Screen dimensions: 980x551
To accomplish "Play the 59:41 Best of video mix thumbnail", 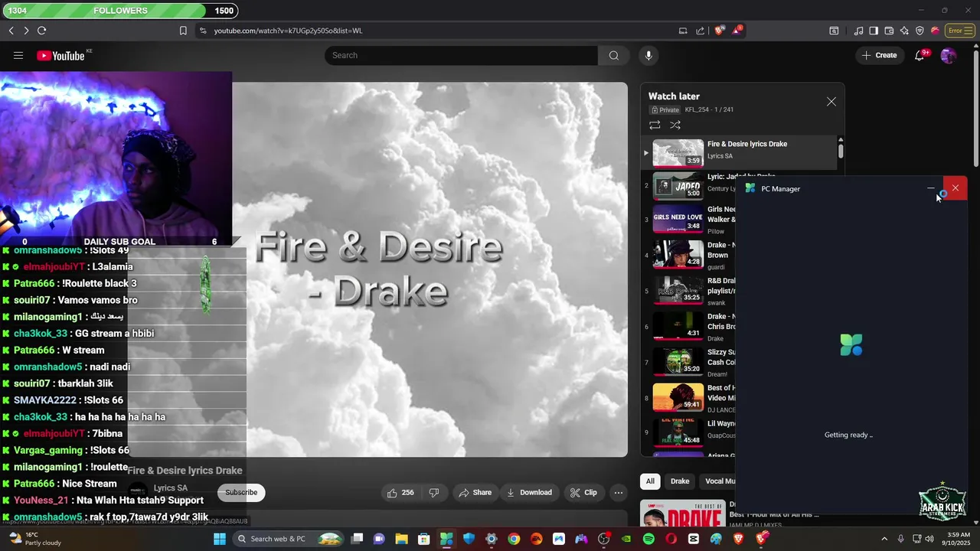I will pos(678,398).
